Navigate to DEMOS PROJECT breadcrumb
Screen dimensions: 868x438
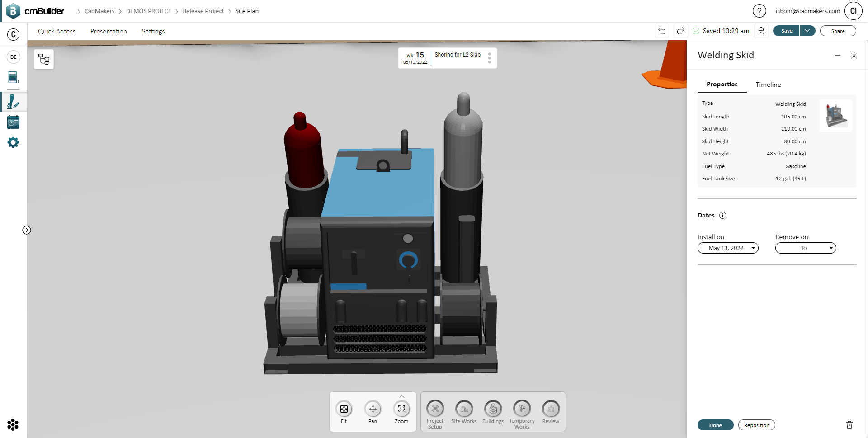pos(149,11)
